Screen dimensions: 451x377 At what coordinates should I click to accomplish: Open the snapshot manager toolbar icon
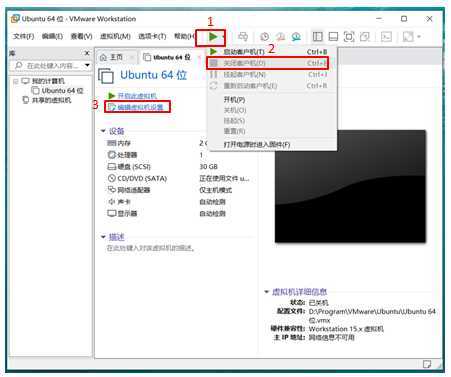[x=296, y=37]
